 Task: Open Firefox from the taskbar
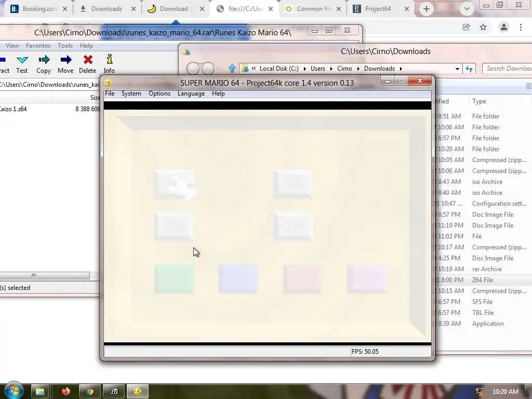click(x=65, y=392)
